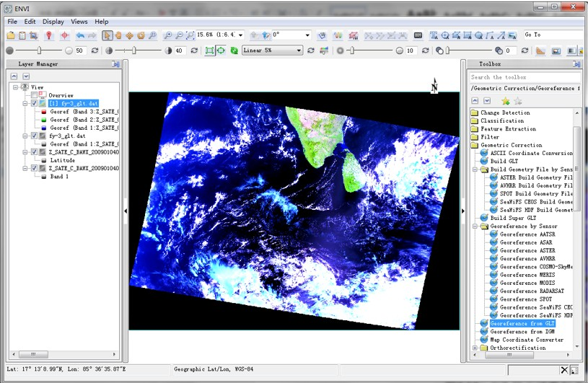Toggle the Z_SATE layer above Latitude checkbox
The height and width of the screenshot is (383, 588).
pyautogui.click(x=34, y=152)
